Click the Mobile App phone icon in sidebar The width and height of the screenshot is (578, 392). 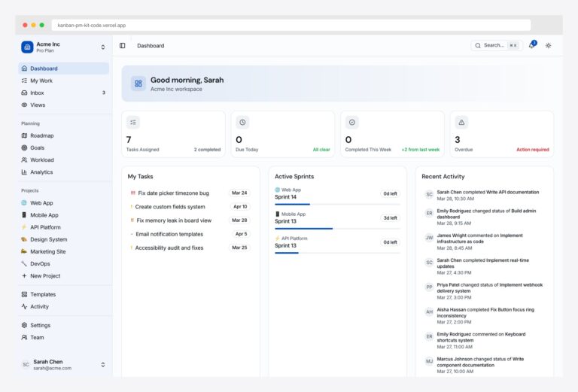24,214
